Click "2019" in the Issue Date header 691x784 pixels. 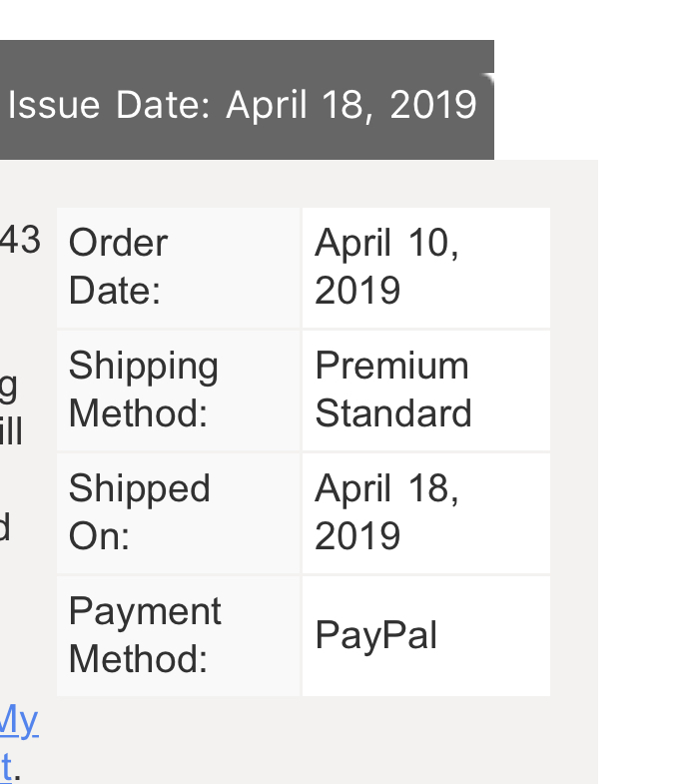click(x=433, y=105)
